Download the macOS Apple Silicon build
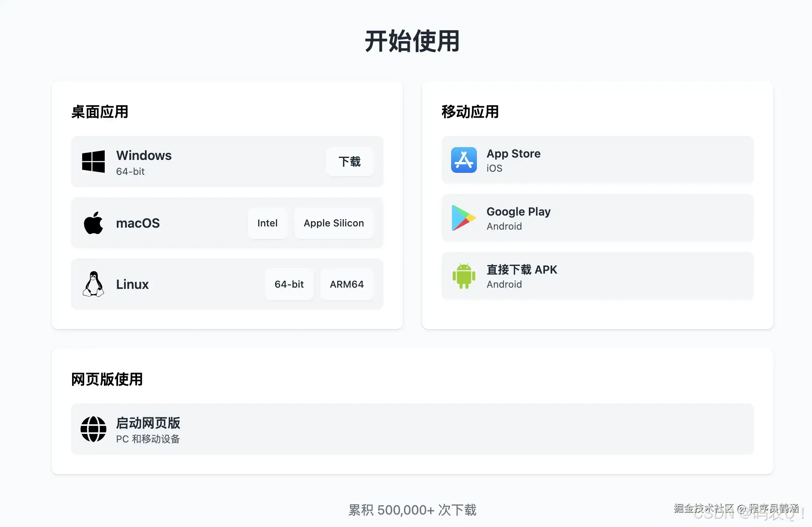 click(333, 223)
